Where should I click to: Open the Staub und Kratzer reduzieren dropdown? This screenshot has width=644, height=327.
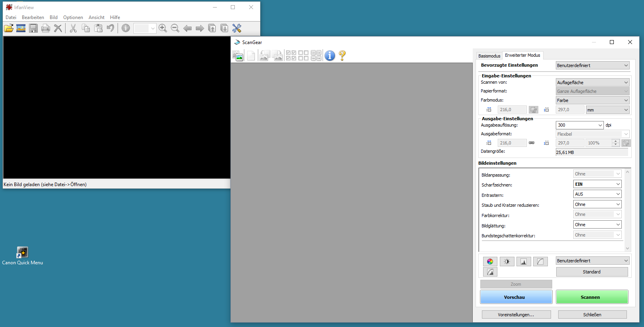pyautogui.click(x=597, y=204)
